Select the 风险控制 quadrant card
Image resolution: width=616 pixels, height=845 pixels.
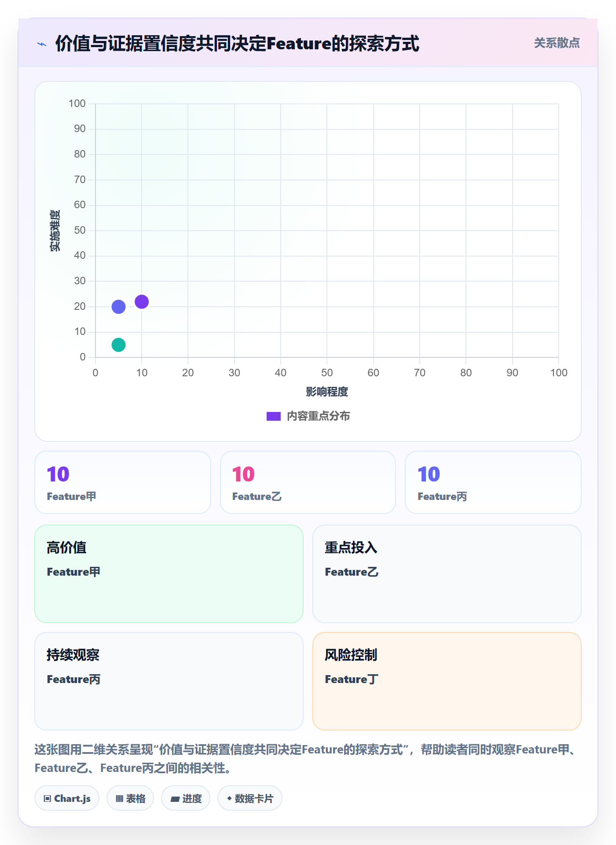[x=447, y=681]
